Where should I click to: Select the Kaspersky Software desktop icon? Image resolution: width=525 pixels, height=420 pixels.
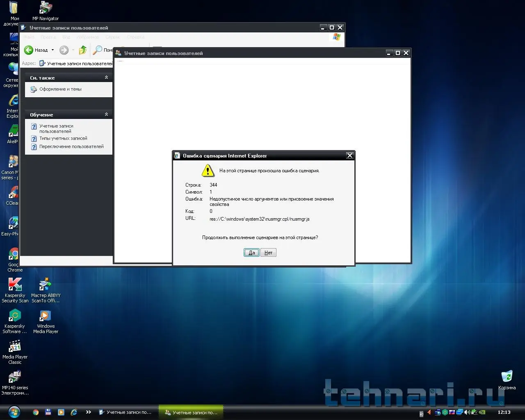pos(15,321)
